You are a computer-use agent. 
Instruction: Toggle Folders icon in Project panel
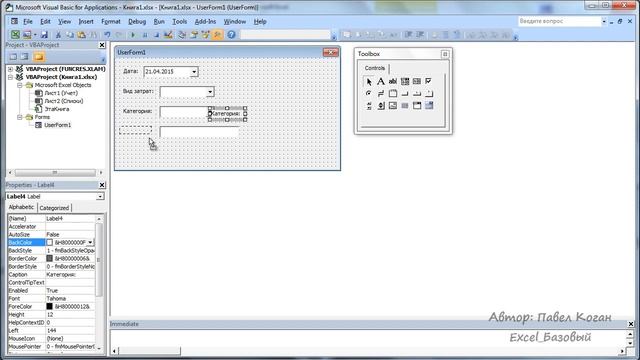coord(39,57)
